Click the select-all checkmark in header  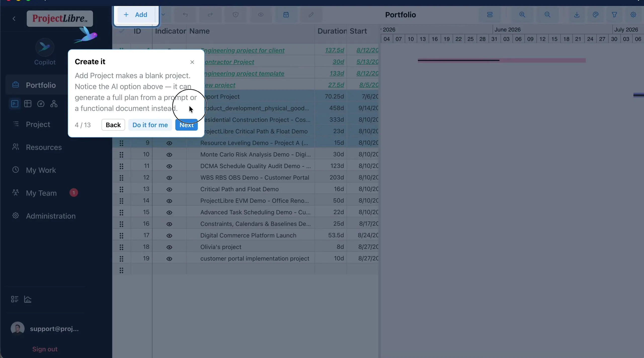122,31
